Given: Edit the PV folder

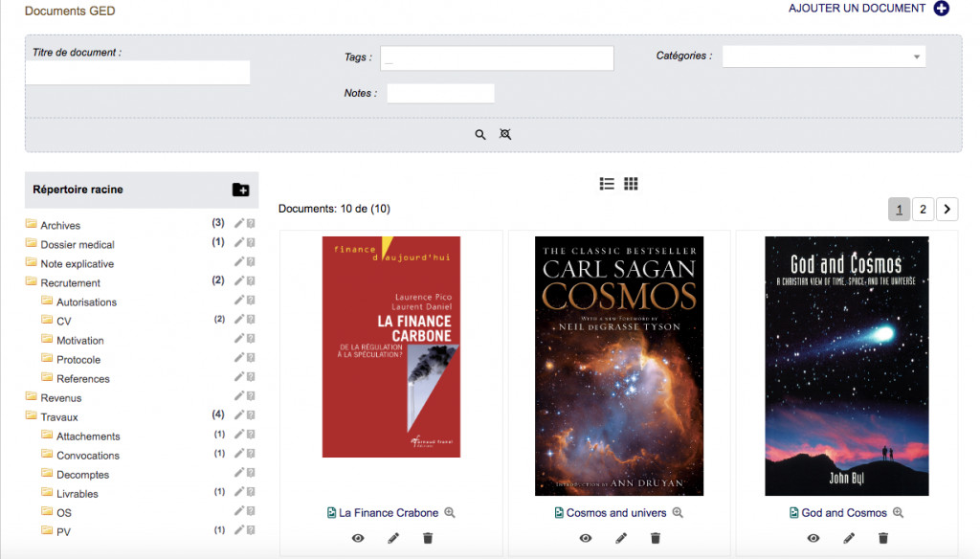Looking at the screenshot, I should (x=238, y=529).
